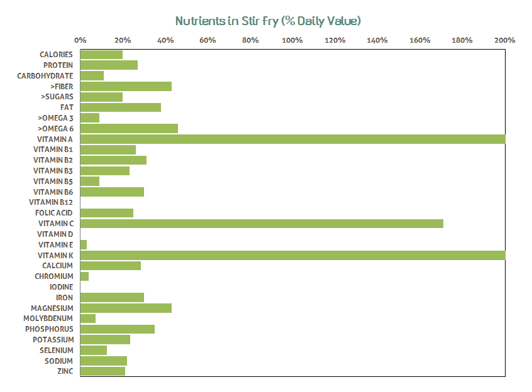Click the Magnesium bar
This screenshot has height=392, width=532.
(126, 308)
